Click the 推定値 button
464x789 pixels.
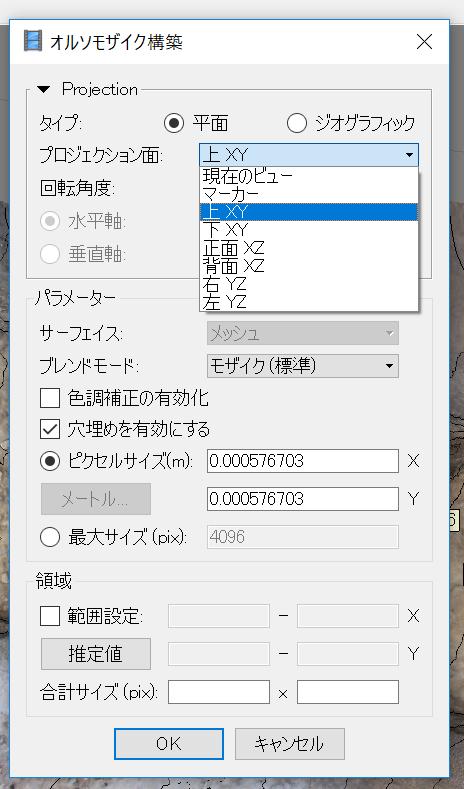click(96, 654)
